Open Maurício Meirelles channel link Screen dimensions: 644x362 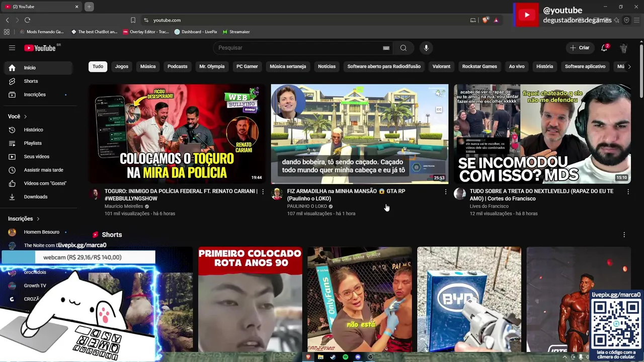pos(124,206)
